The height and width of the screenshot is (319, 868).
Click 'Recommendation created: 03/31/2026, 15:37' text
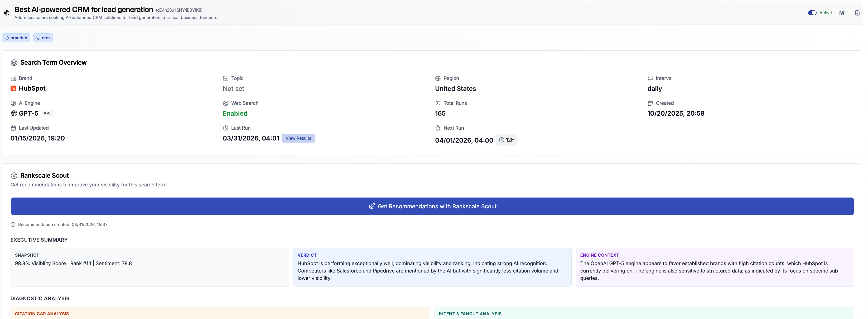[63, 224]
